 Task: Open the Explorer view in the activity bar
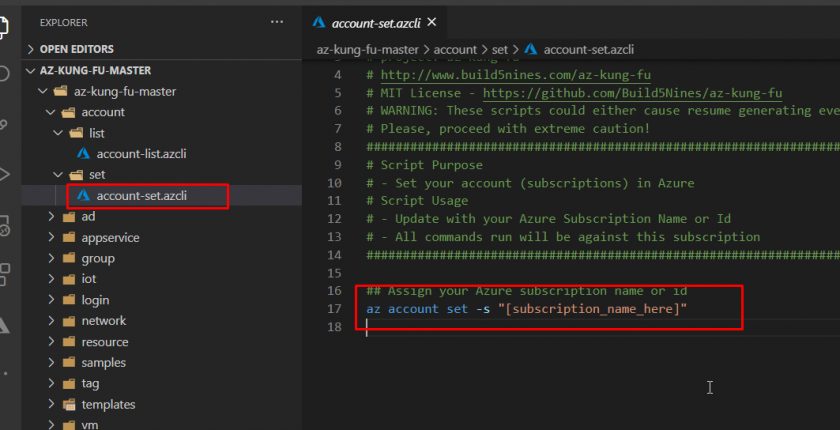6,22
